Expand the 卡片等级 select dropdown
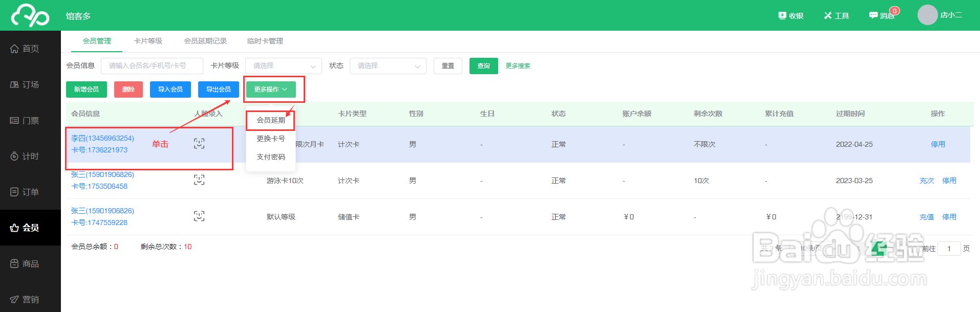980x312 pixels. coord(284,66)
